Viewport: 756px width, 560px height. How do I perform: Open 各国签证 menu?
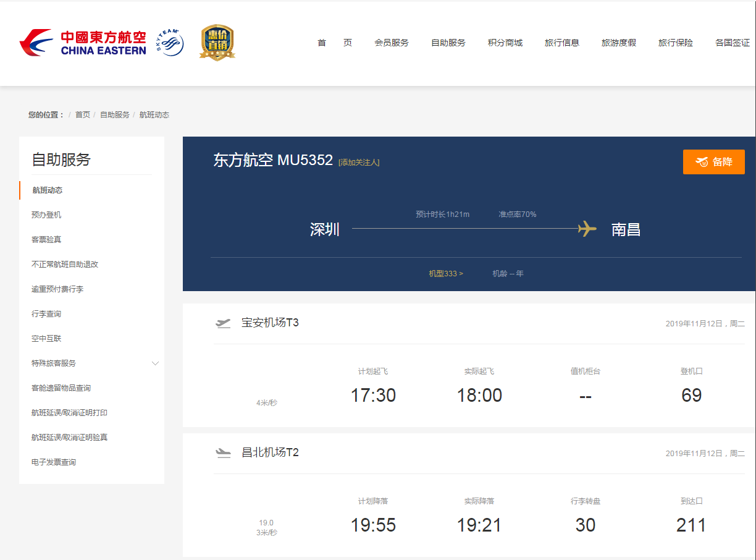point(733,43)
